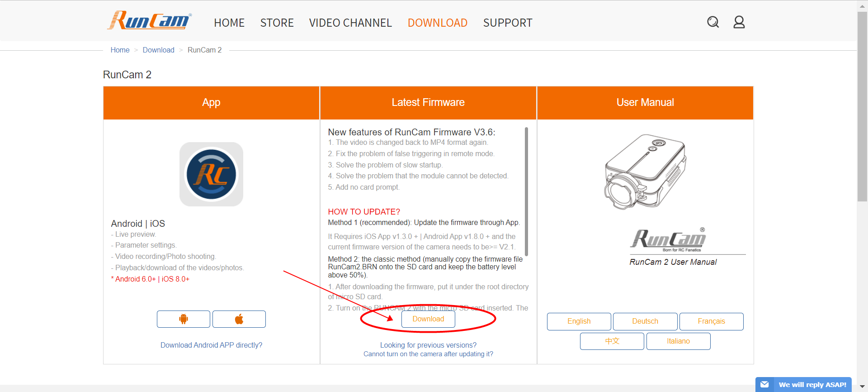Click the RunCam logo in header

click(149, 21)
